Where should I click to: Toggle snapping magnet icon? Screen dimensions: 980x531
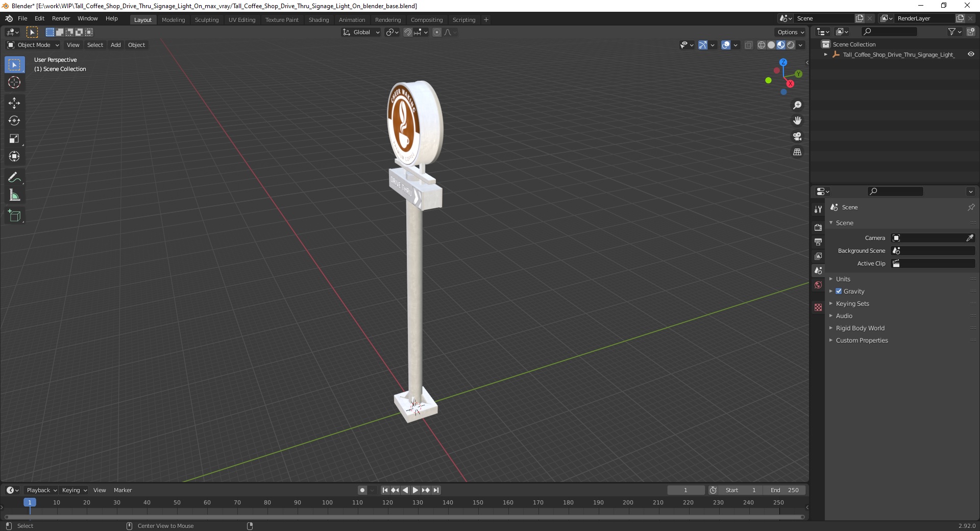tap(407, 32)
